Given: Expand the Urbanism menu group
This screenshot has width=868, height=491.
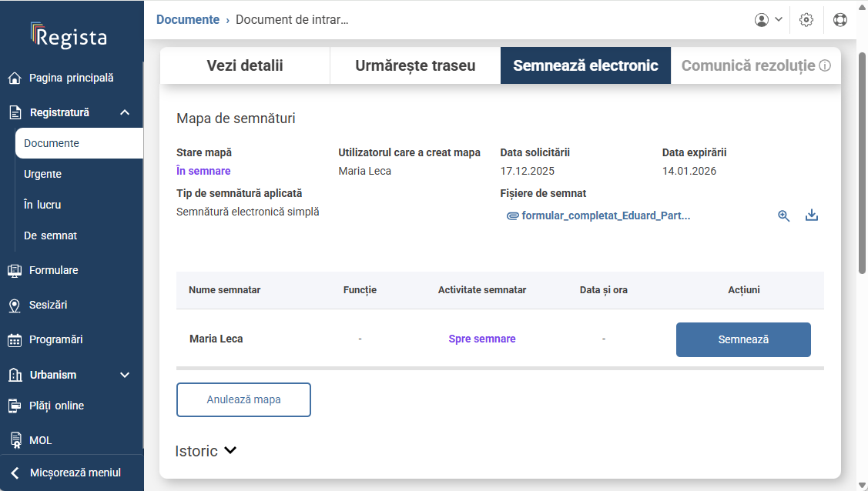Looking at the screenshot, I should 125,375.
